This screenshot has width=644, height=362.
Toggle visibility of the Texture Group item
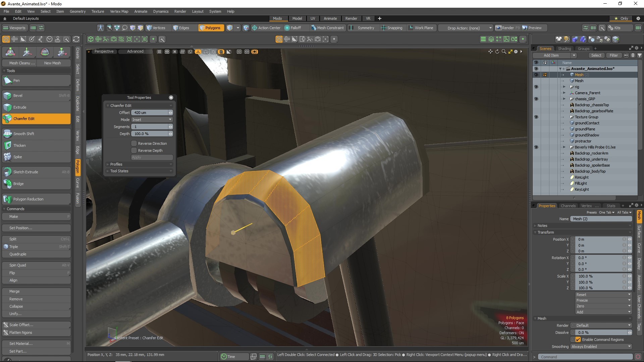tap(536, 117)
